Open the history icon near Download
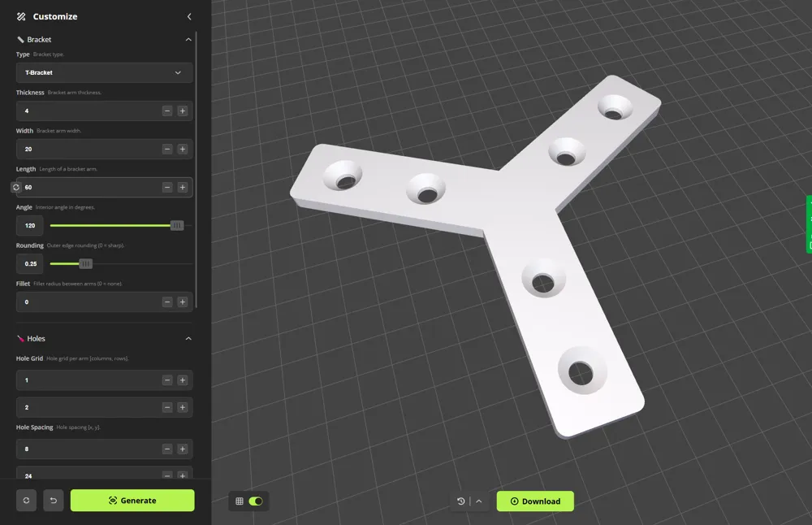Viewport: 812px width, 525px height. pos(462,501)
